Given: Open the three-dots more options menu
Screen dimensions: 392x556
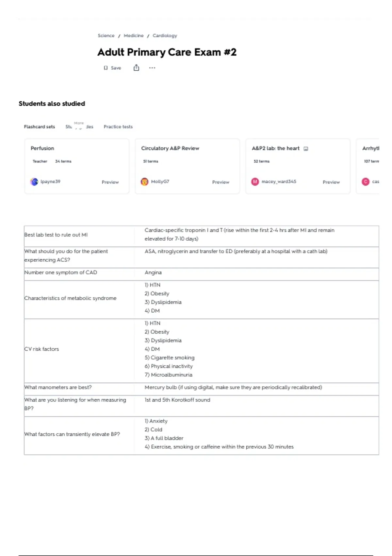Looking at the screenshot, I should tap(152, 68).
